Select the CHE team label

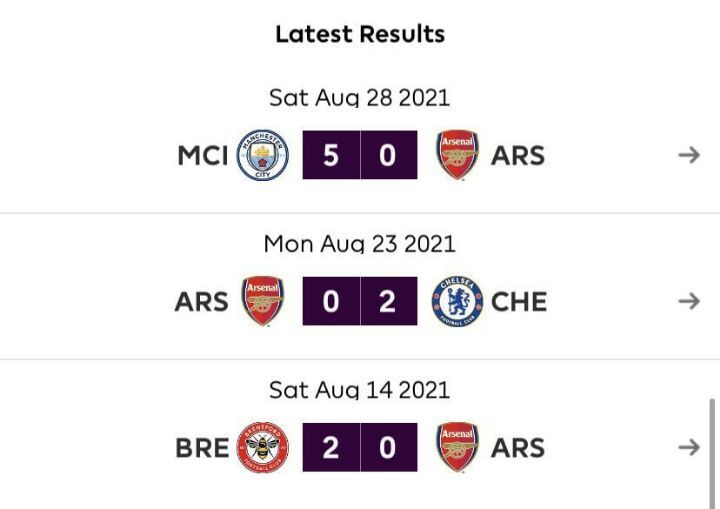519,302
